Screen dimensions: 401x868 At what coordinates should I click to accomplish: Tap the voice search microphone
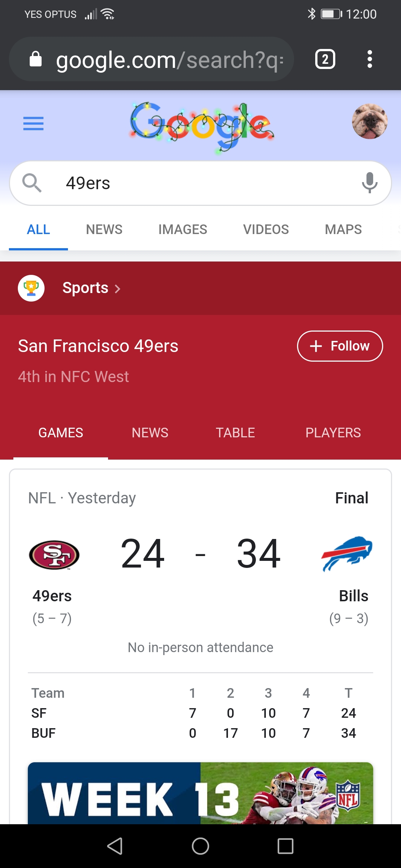point(369,183)
